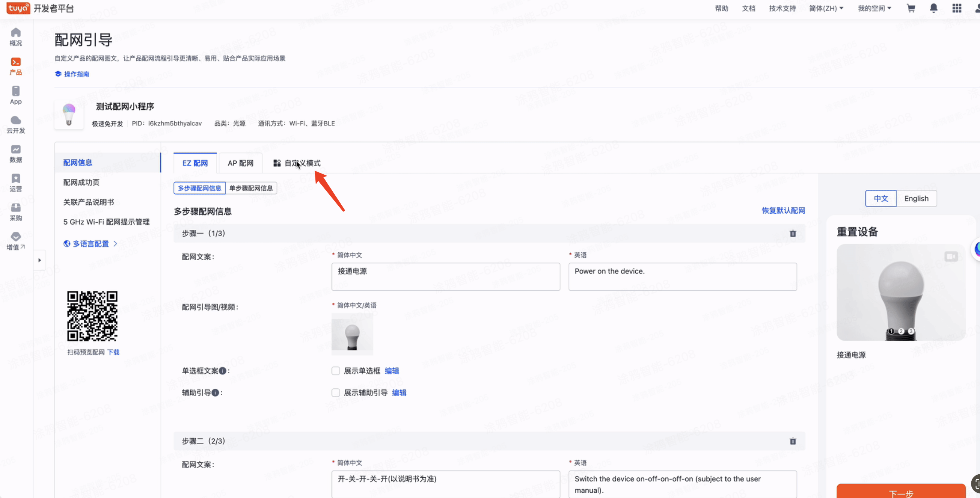The width and height of the screenshot is (980, 498).
Task: Select 多步骤配网信息 tab button
Action: click(199, 187)
